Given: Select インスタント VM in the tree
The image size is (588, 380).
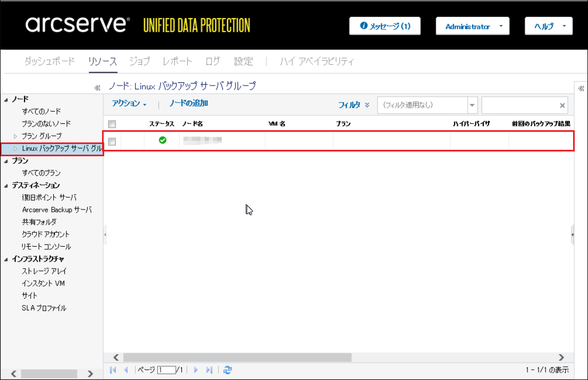Looking at the screenshot, I should point(43,283).
